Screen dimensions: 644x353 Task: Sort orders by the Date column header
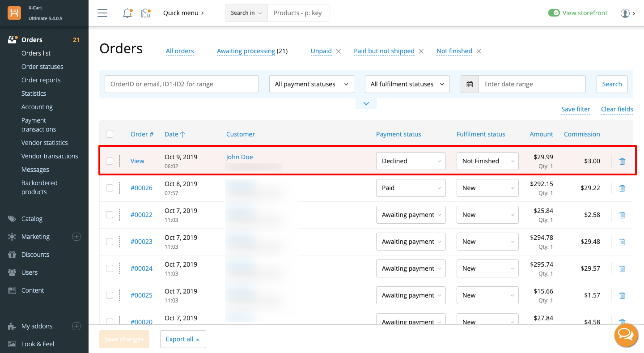[x=174, y=134]
